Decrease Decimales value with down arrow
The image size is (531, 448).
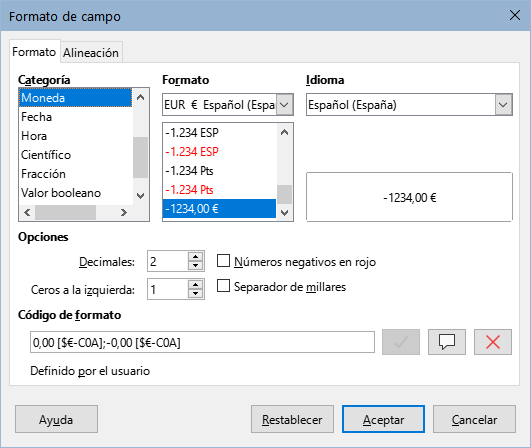click(x=195, y=265)
